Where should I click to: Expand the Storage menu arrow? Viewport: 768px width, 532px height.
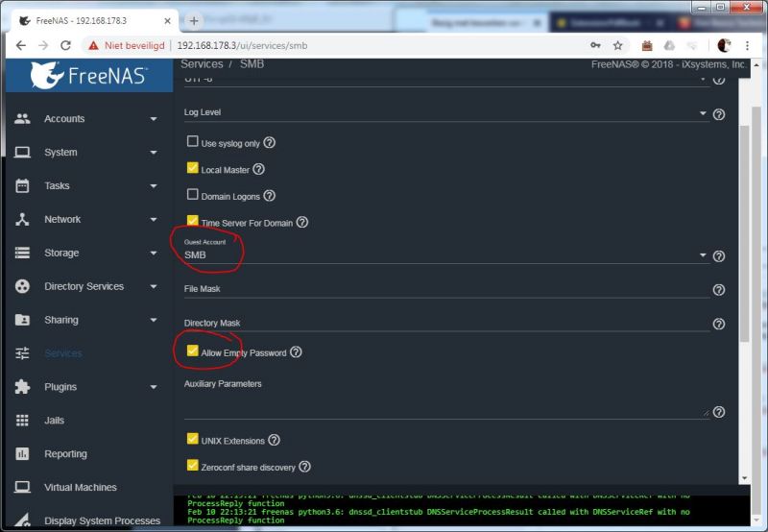coord(154,254)
